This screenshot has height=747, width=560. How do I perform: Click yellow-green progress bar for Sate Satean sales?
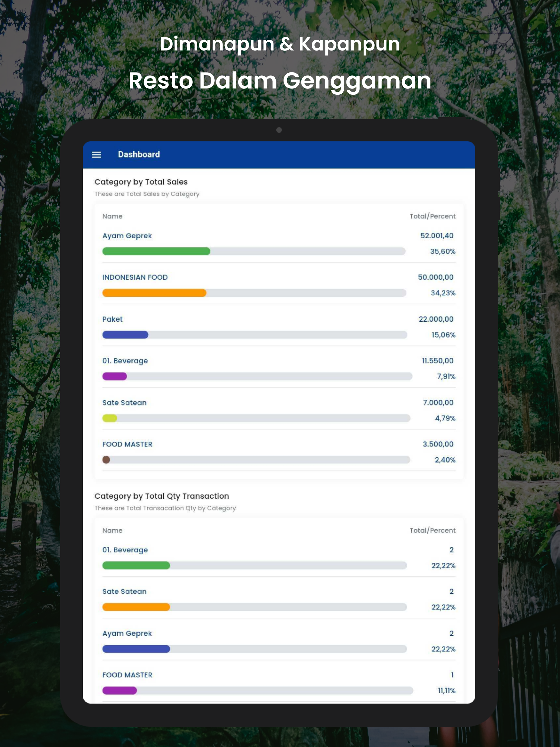coord(110,418)
